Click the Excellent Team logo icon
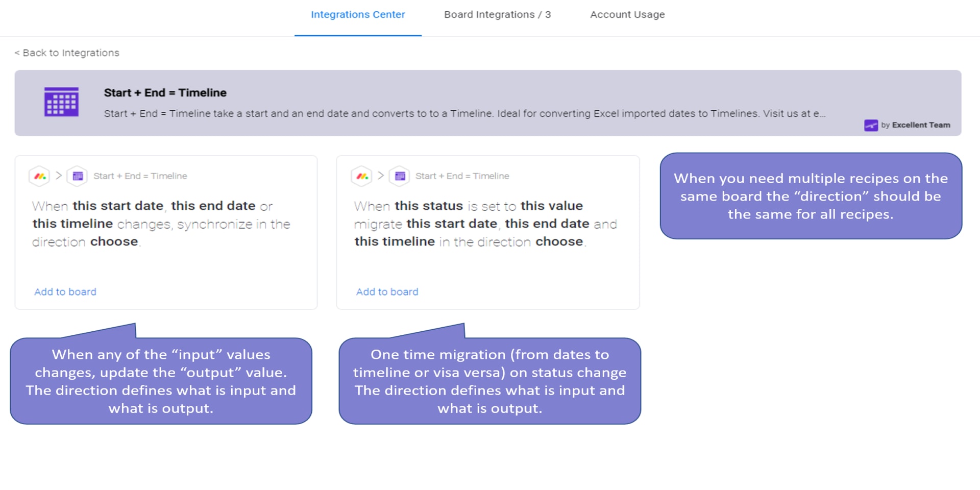 click(870, 125)
